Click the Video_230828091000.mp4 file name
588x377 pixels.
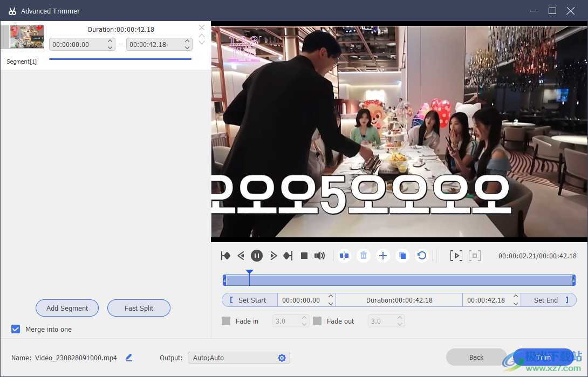tap(76, 358)
